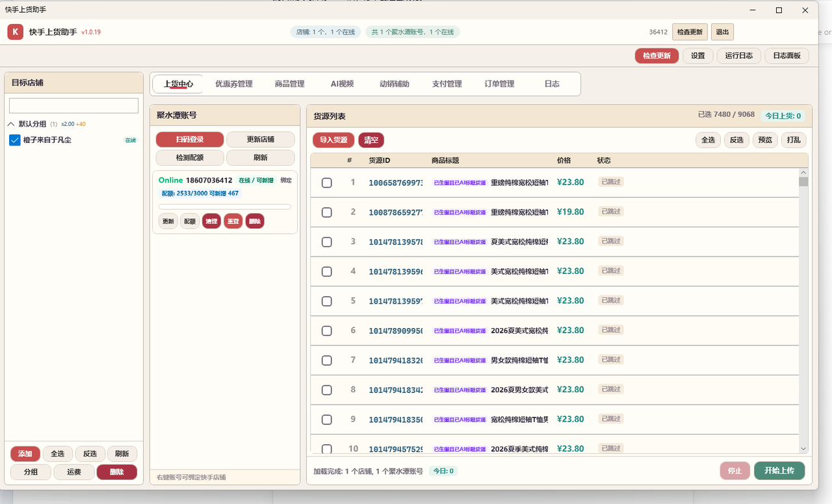Click 清理 on the account card
832x504 pixels.
(211, 221)
